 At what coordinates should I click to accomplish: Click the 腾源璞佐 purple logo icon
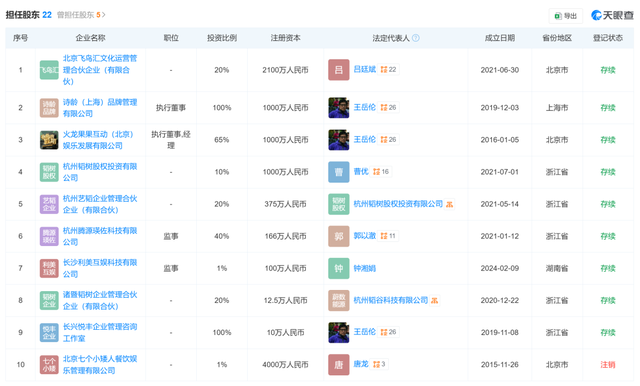click(49, 236)
